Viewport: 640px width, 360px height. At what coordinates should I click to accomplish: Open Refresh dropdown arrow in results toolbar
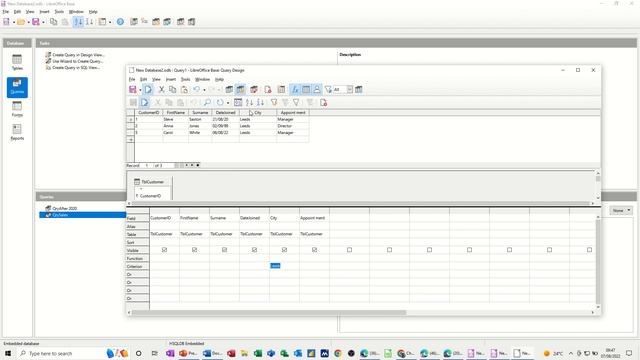(228, 103)
